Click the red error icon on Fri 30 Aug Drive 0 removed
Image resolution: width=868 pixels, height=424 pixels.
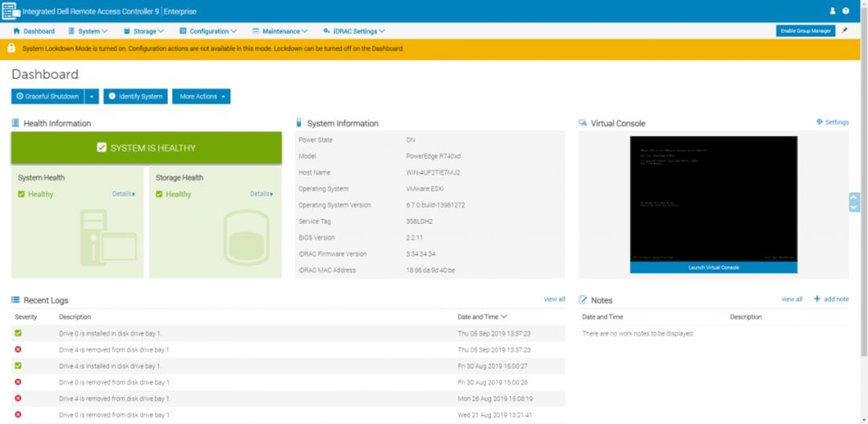coord(18,382)
